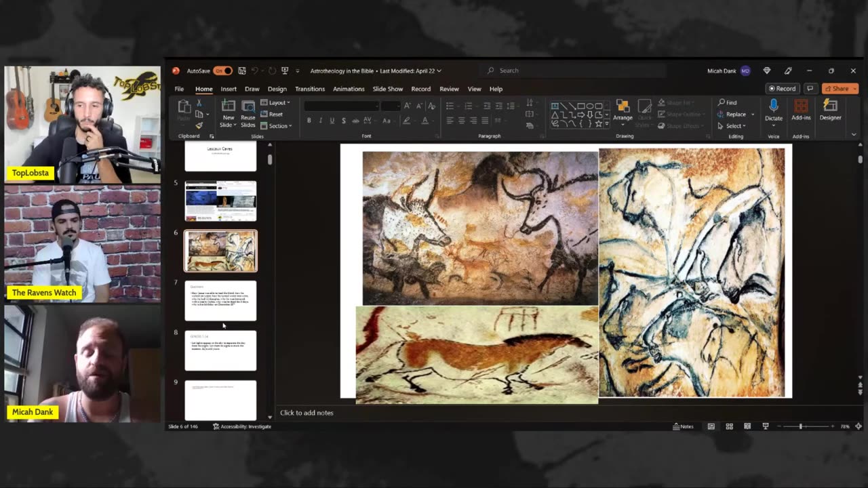Viewport: 868px width, 488px height.
Task: Click Increase Font Size icon
Action: point(407,106)
